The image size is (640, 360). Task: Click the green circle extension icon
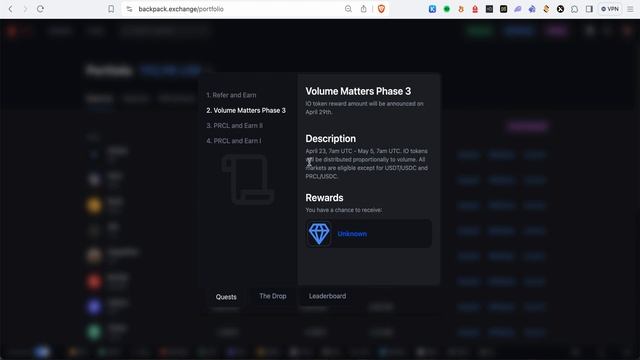coord(447,9)
